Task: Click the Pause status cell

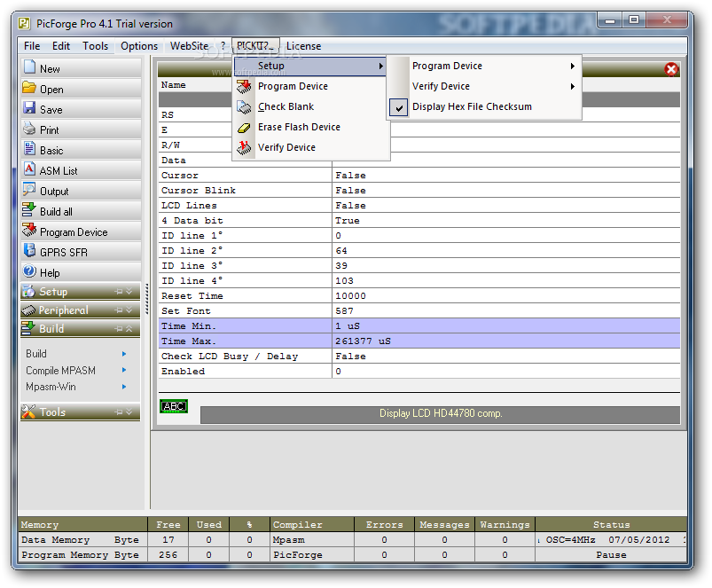Action: tap(611, 555)
